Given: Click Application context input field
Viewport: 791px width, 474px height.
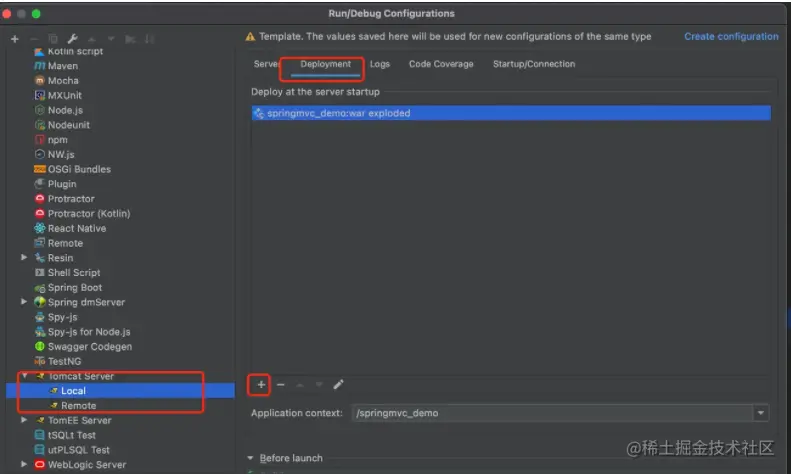Looking at the screenshot, I should (552, 413).
